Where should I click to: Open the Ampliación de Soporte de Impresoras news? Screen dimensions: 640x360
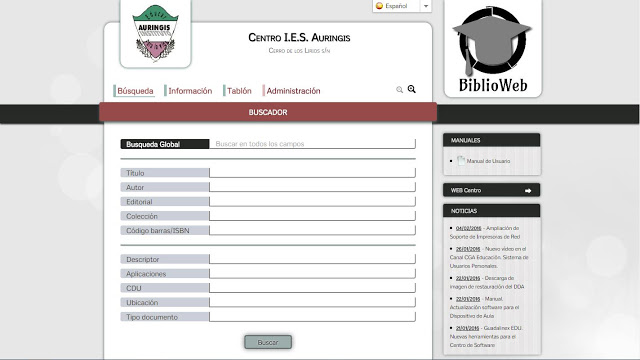coord(485,232)
